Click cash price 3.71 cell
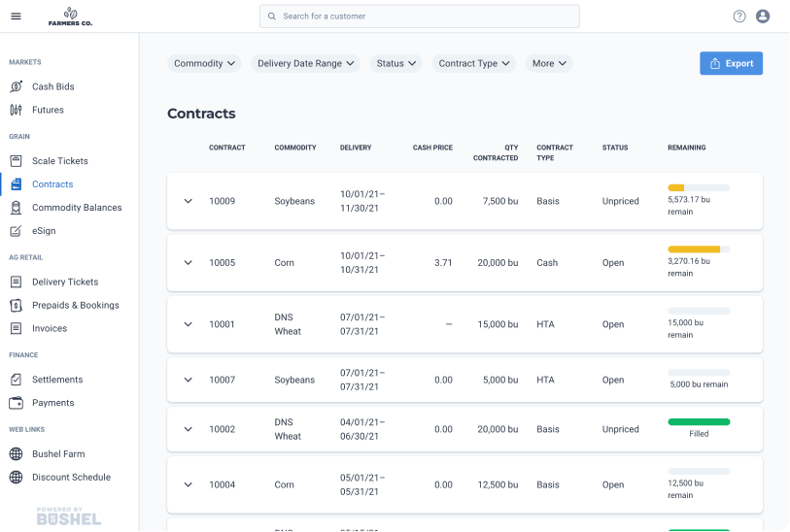Screen dimensions: 790x532 [443, 263]
